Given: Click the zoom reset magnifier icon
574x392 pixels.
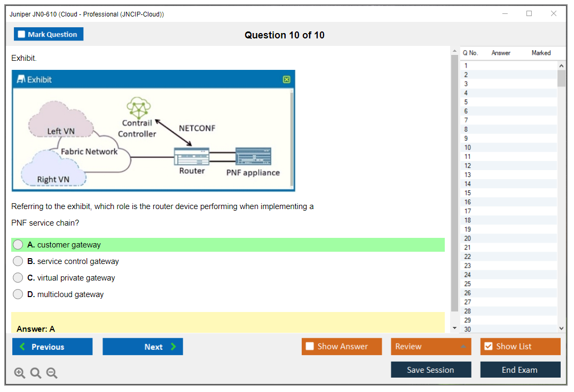Looking at the screenshot, I should 36,373.
